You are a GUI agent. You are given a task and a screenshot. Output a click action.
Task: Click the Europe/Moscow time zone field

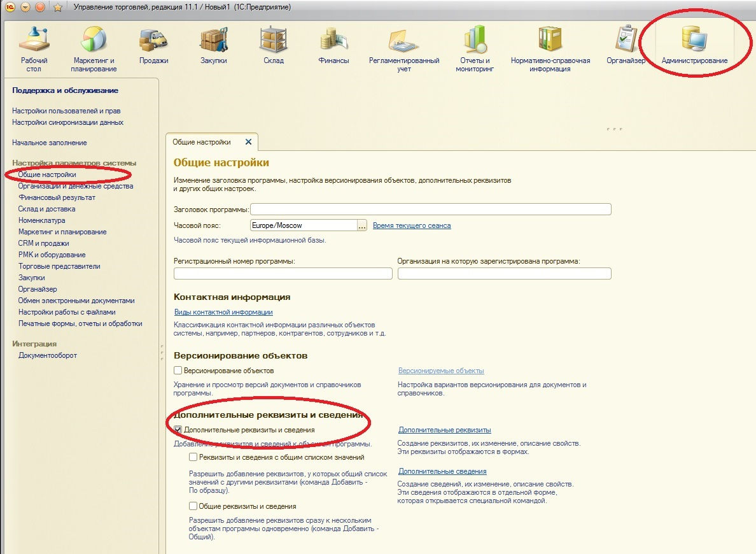[304, 225]
